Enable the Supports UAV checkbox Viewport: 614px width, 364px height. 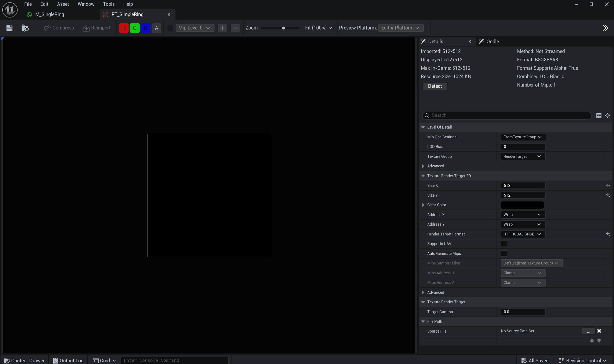pyautogui.click(x=504, y=244)
